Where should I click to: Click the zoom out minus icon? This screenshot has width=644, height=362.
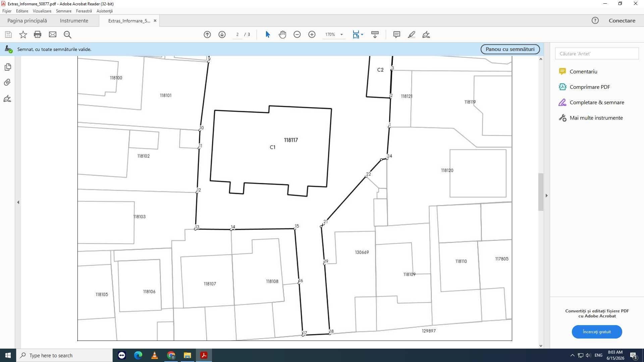297,35
